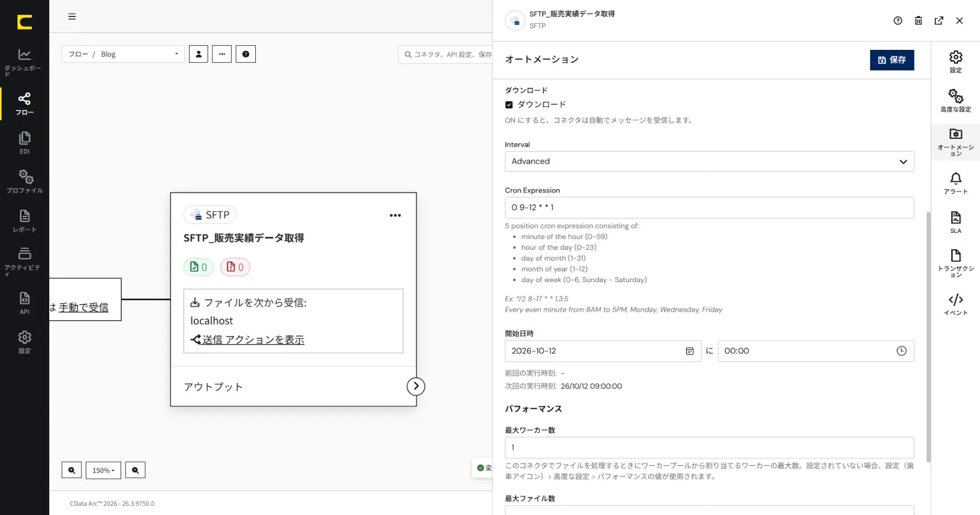This screenshot has height=515, width=980.
Task: Open the 150% zoom level dropdown
Action: click(x=103, y=470)
